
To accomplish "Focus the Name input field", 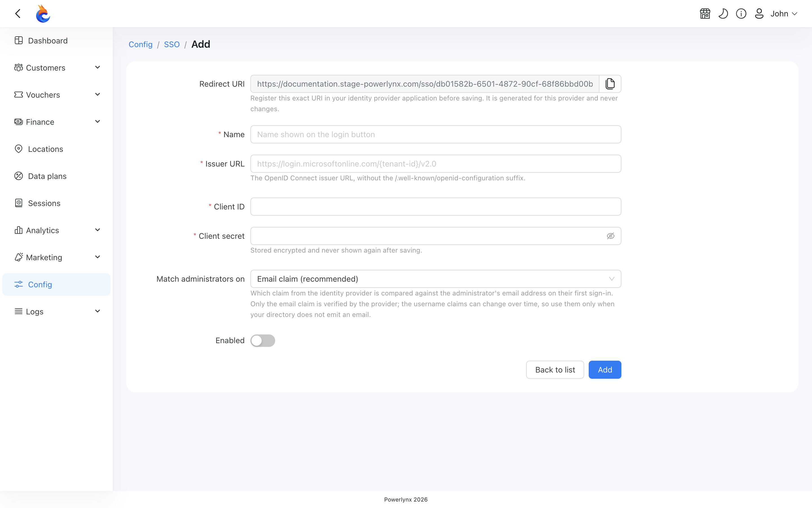I will pos(436,134).
